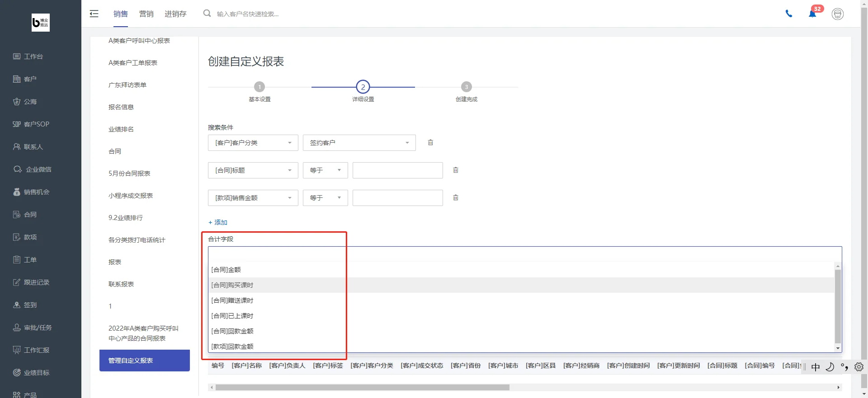This screenshot has height=398, width=868.
Task: Select [合同]金额 from the dropdown list
Action: [x=521, y=270]
